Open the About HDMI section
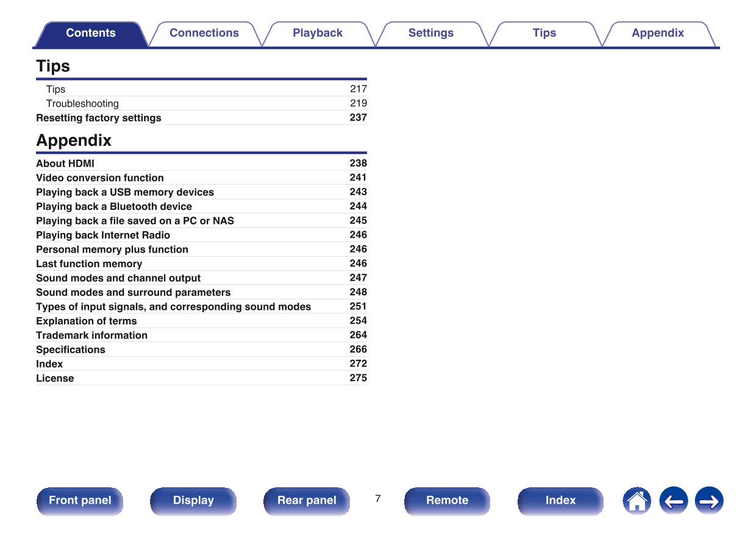This screenshot has height=533, width=756. [65, 163]
